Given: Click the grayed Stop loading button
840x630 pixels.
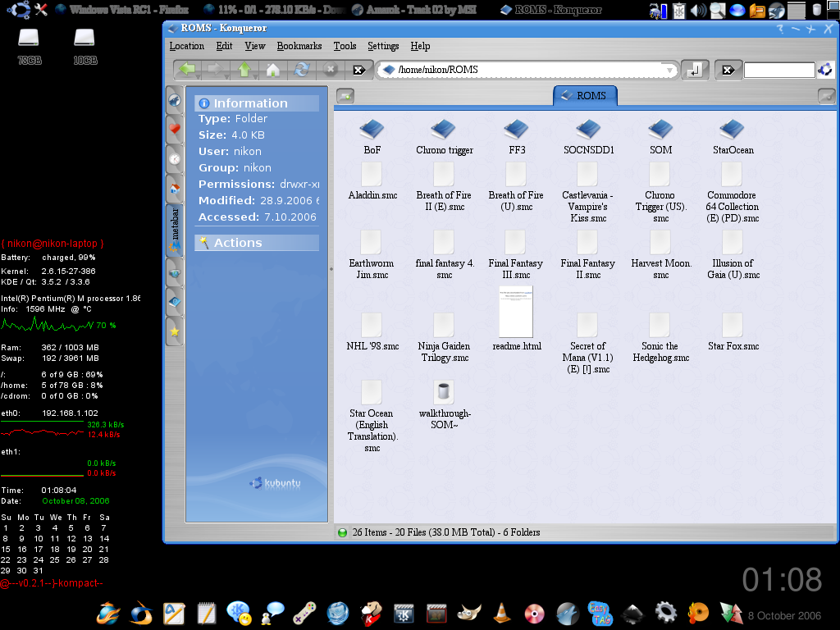Looking at the screenshot, I should click(x=331, y=70).
